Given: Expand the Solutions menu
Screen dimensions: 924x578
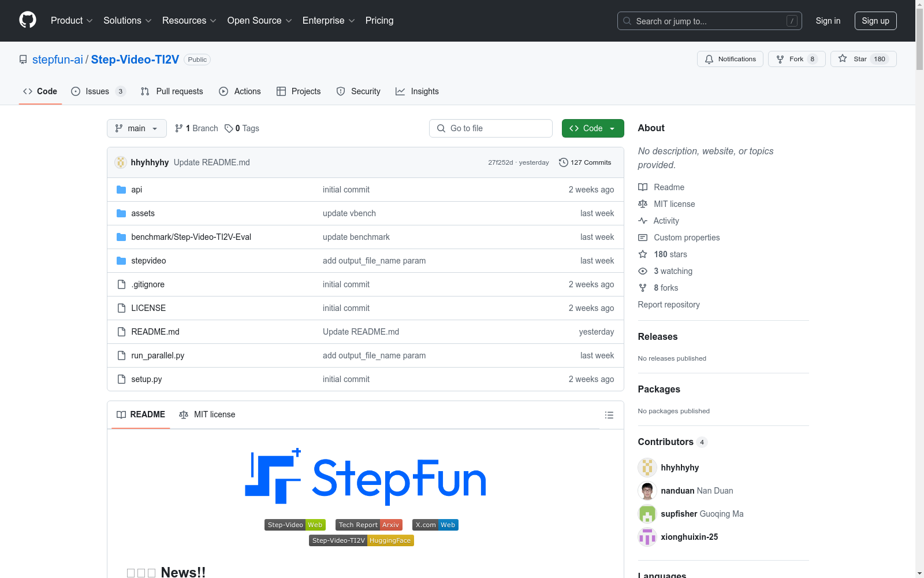Looking at the screenshot, I should tap(128, 21).
